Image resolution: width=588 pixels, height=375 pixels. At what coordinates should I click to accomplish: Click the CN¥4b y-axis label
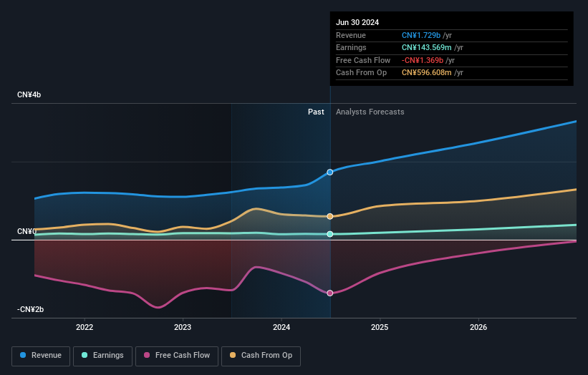(x=29, y=94)
